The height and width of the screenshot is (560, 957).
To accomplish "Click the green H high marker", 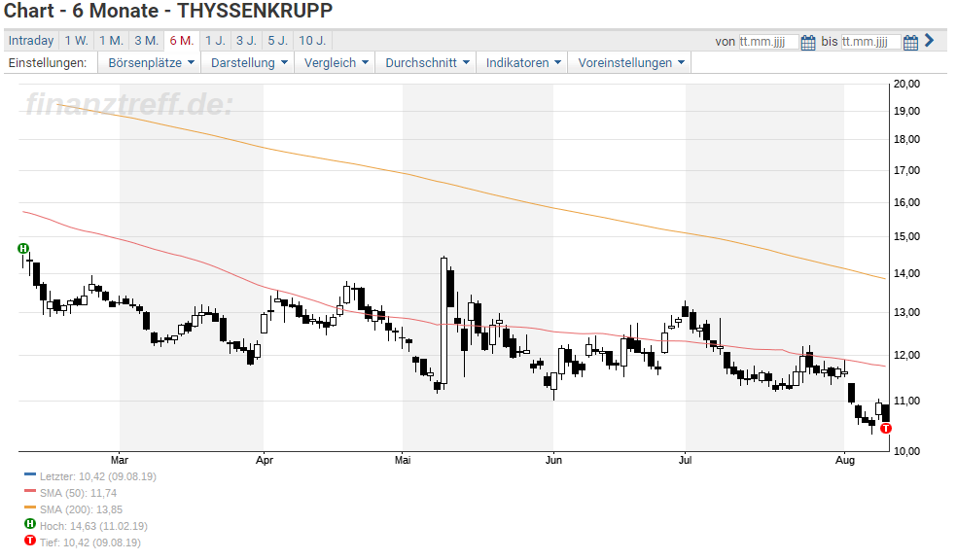I will [23, 248].
